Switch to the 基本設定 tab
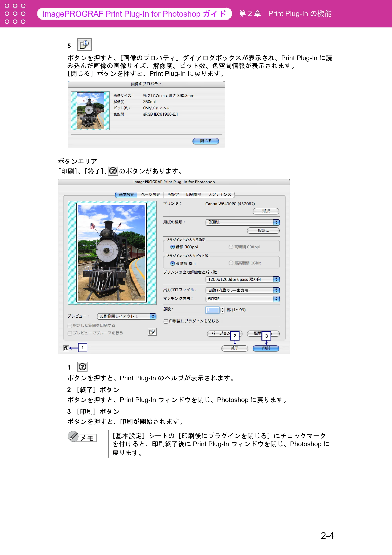 [x=126, y=195]
